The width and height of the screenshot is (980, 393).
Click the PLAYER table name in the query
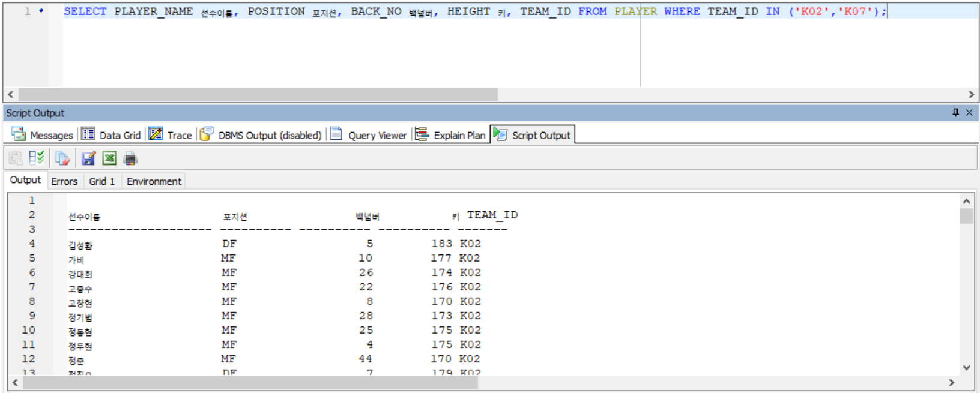click(635, 11)
